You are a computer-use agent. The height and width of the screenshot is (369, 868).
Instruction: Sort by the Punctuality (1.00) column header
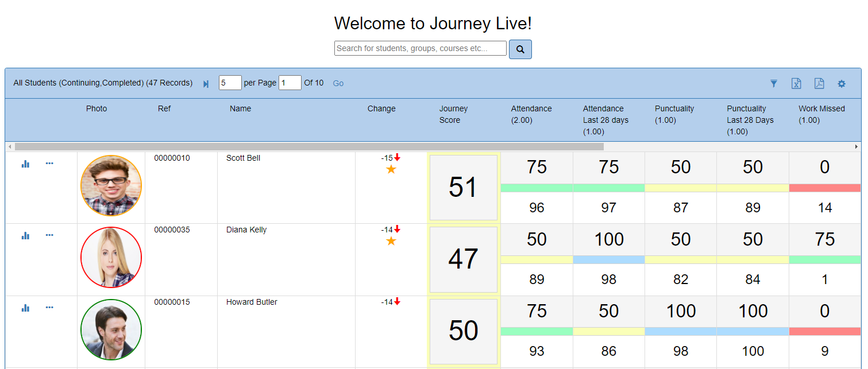click(674, 114)
